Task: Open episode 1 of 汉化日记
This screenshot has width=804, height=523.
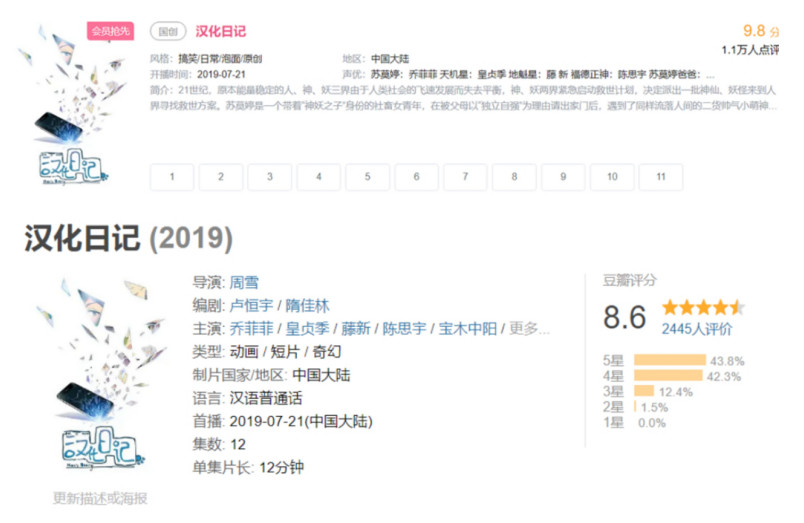Action: point(172,177)
